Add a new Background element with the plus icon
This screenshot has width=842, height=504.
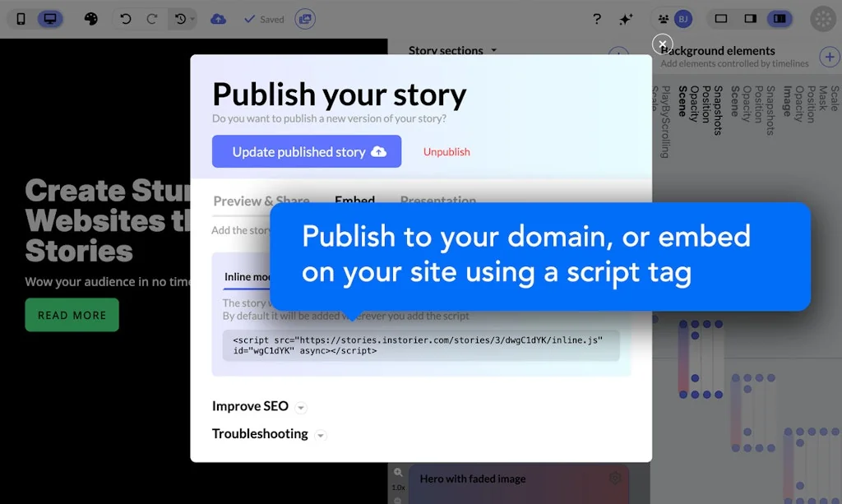tap(830, 57)
